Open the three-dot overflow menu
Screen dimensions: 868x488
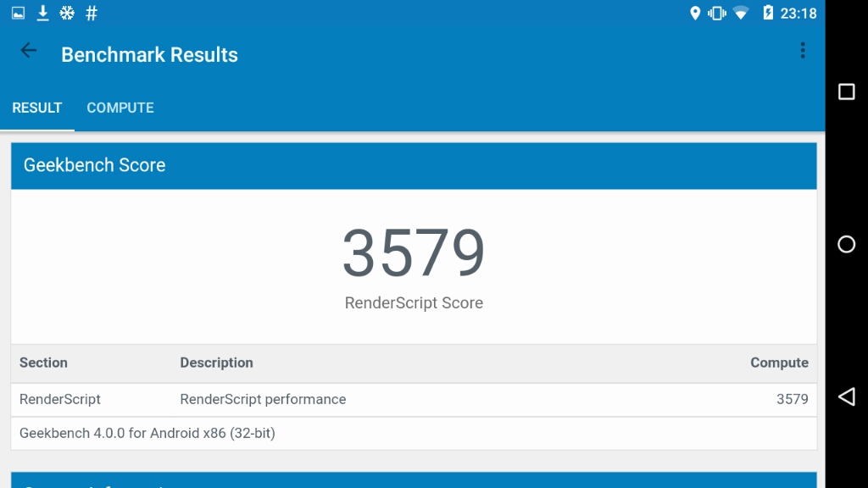pos(803,51)
